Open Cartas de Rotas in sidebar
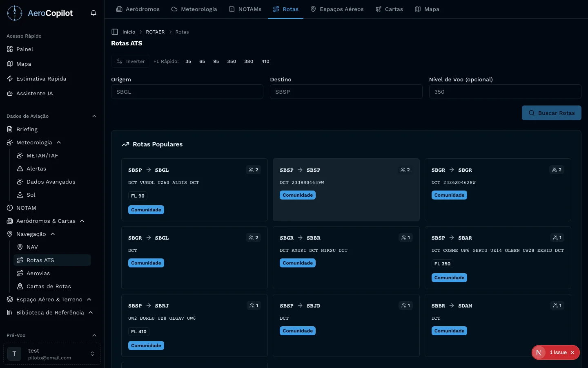The image size is (588, 368). (48, 286)
